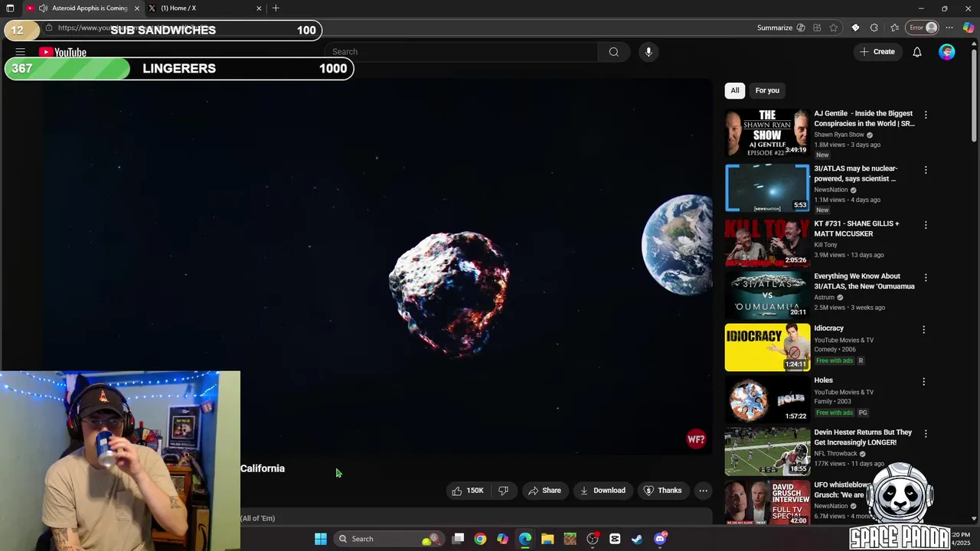Open CapCut from the taskbar

(x=615, y=539)
